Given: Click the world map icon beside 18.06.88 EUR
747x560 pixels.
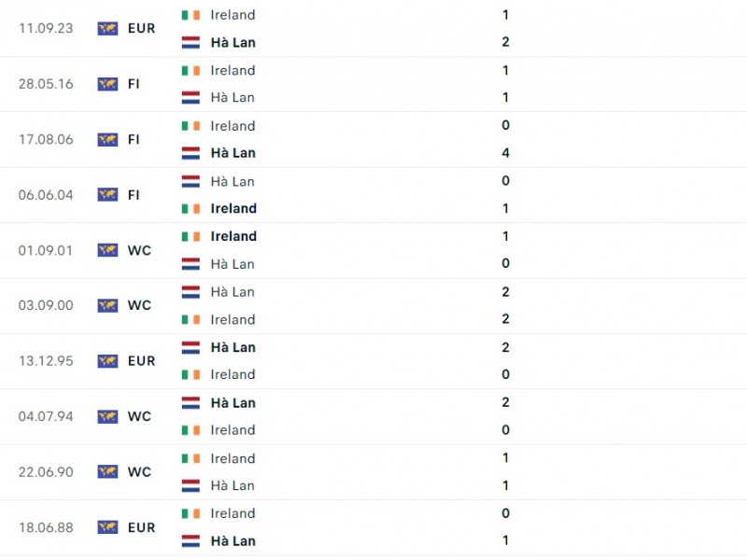Looking at the screenshot, I should click(x=107, y=527).
